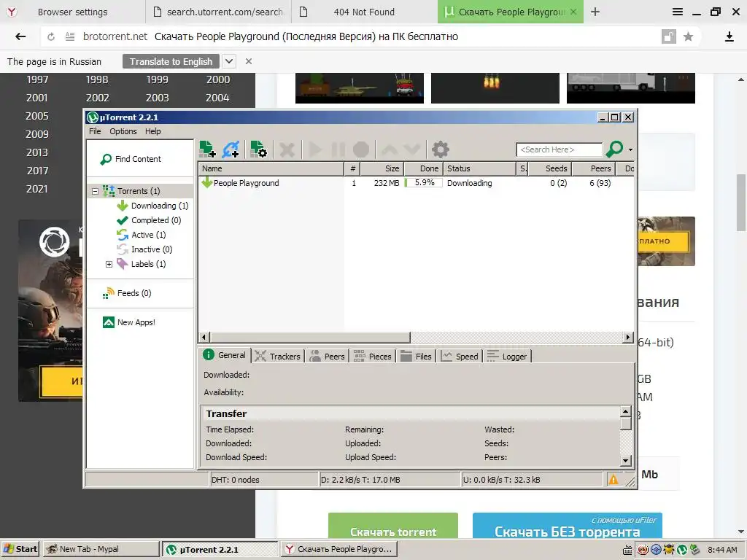Bookmark page with star icon
This screenshot has width=747, height=560.
[688, 36]
